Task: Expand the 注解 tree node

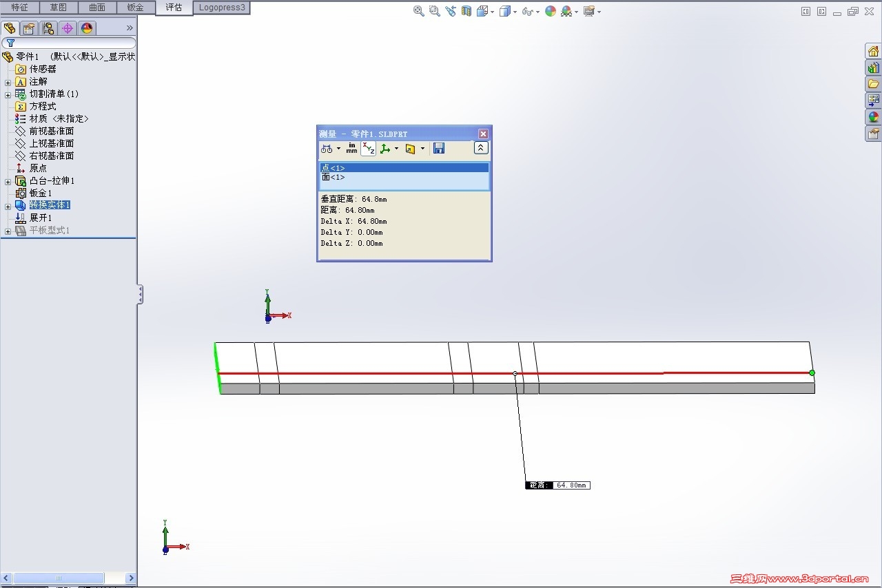Action: pos(8,82)
